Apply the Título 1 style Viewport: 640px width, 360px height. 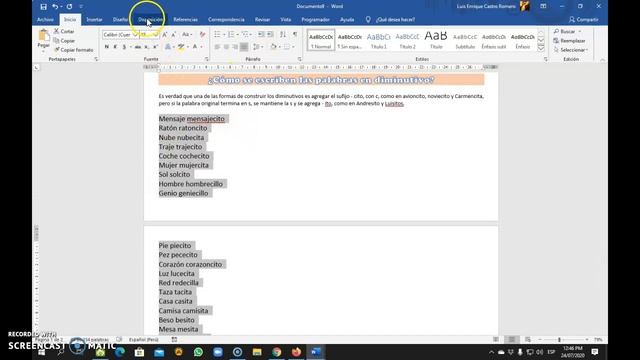coord(378,40)
